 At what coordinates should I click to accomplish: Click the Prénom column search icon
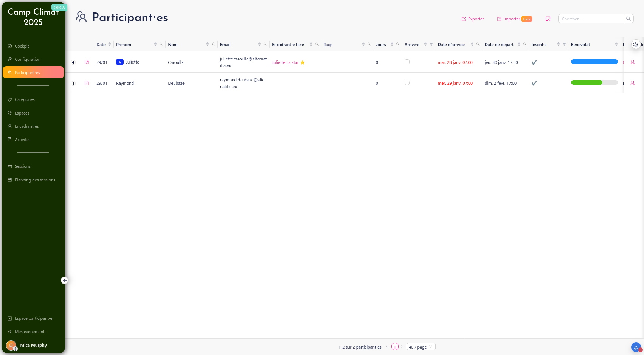161,44
